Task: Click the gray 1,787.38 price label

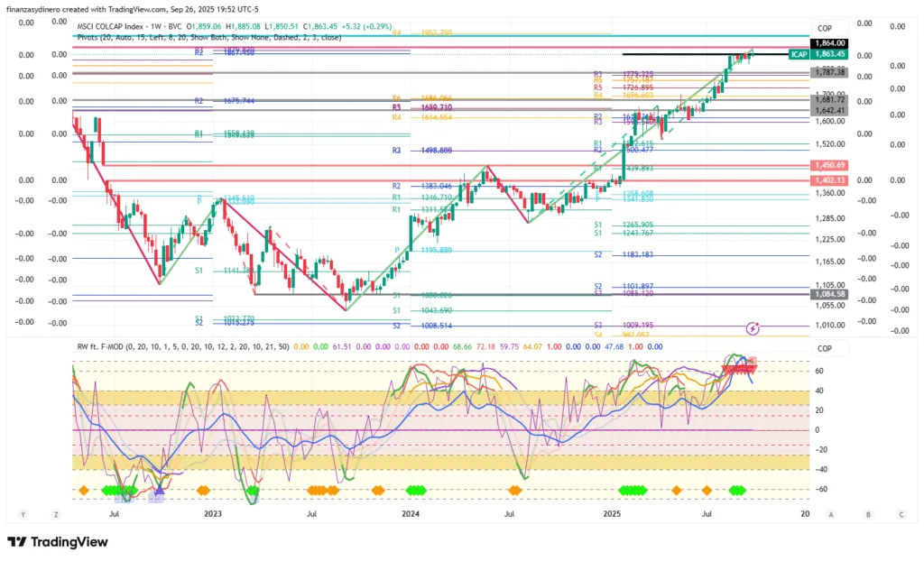Action: pos(830,70)
